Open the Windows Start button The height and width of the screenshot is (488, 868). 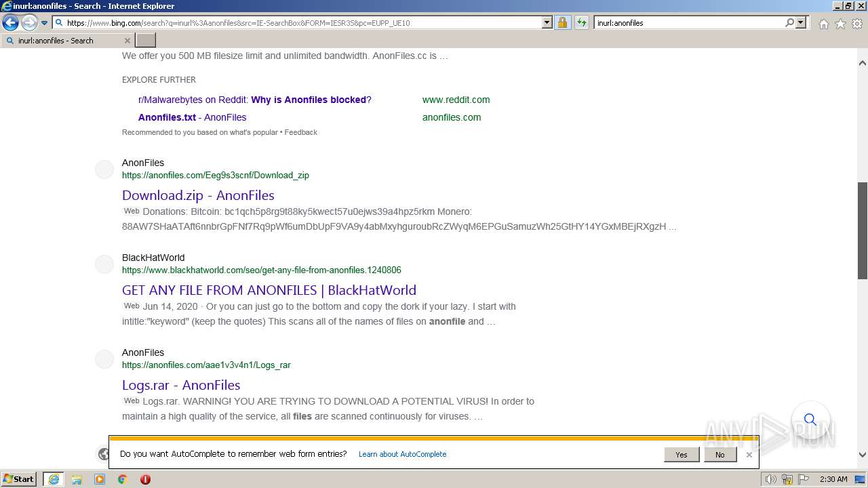pos(19,479)
